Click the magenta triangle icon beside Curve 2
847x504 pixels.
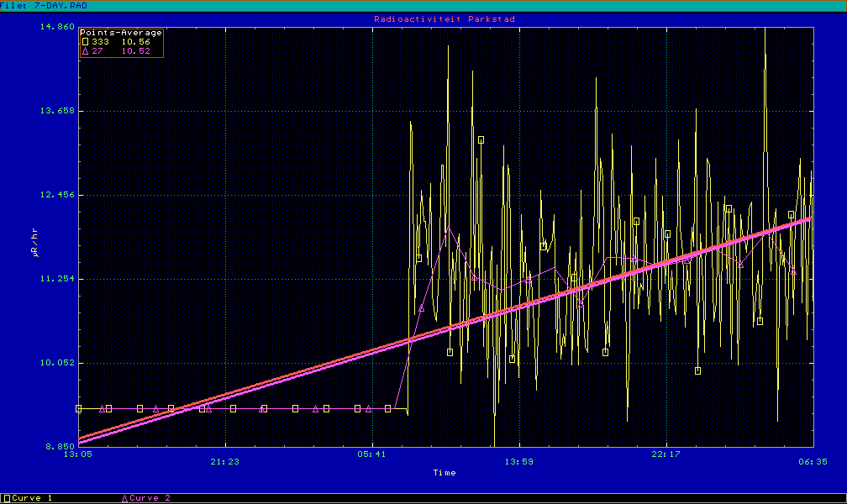tap(125, 498)
